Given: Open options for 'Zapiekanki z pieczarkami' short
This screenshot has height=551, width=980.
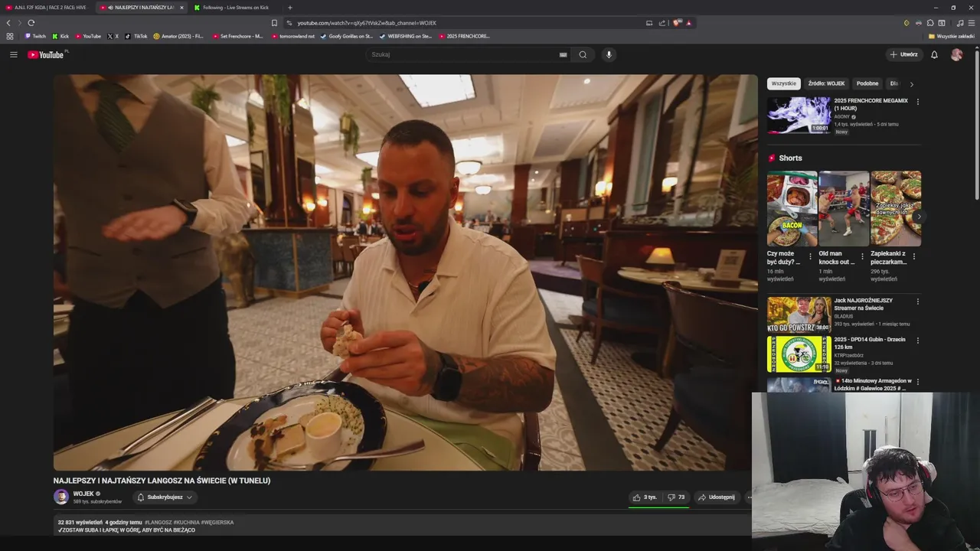Looking at the screenshot, I should [x=913, y=257].
